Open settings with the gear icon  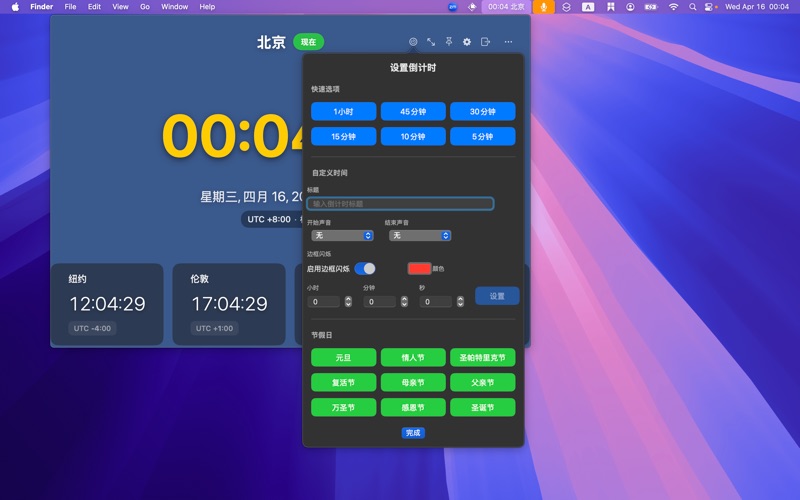pos(467,42)
